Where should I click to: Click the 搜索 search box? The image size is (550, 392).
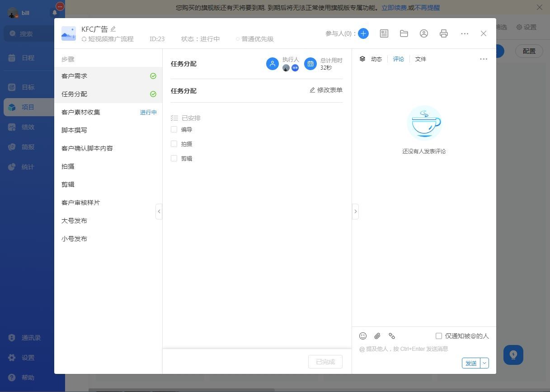[x=29, y=33]
